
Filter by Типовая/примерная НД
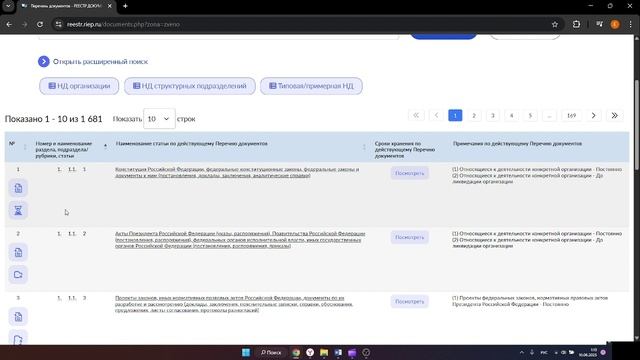[311, 86]
